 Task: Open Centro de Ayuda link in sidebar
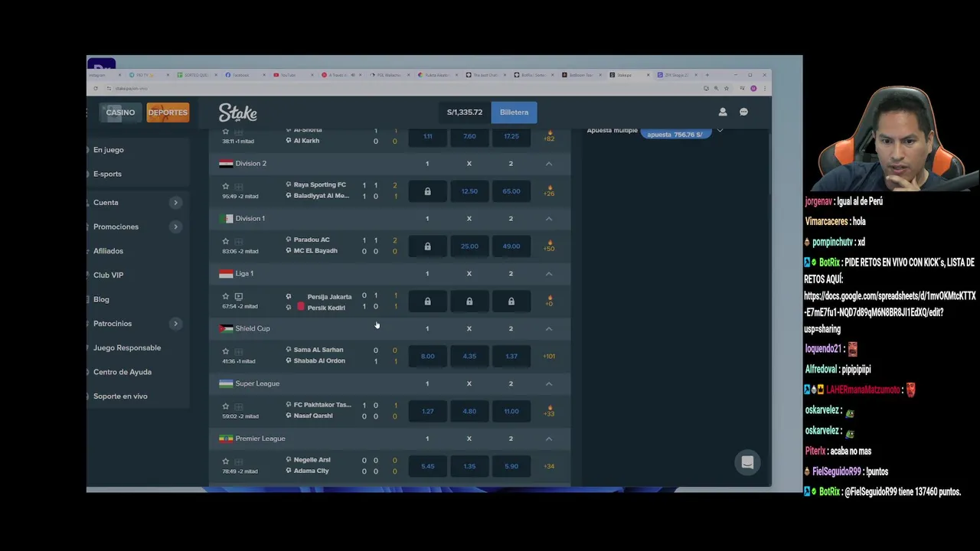pyautogui.click(x=122, y=372)
